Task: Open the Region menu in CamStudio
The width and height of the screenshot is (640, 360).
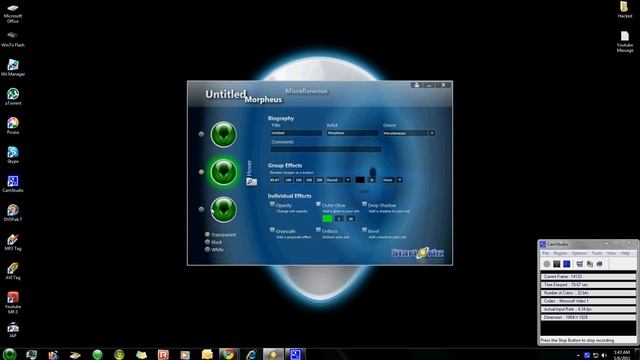Action: click(x=560, y=253)
